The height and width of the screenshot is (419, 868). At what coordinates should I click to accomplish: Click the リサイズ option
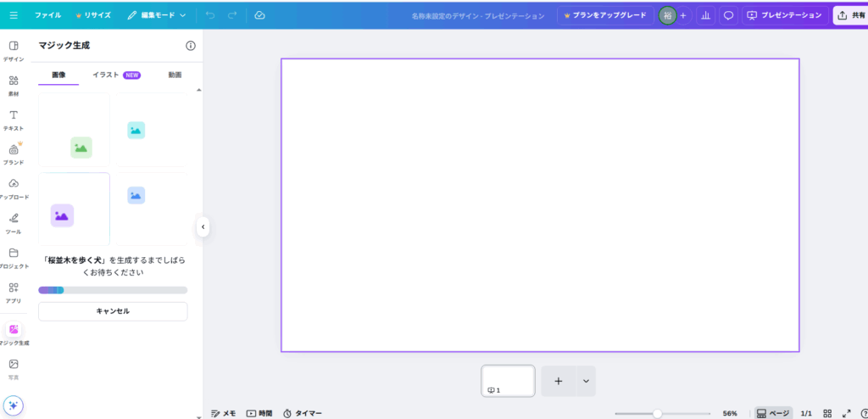(x=93, y=15)
